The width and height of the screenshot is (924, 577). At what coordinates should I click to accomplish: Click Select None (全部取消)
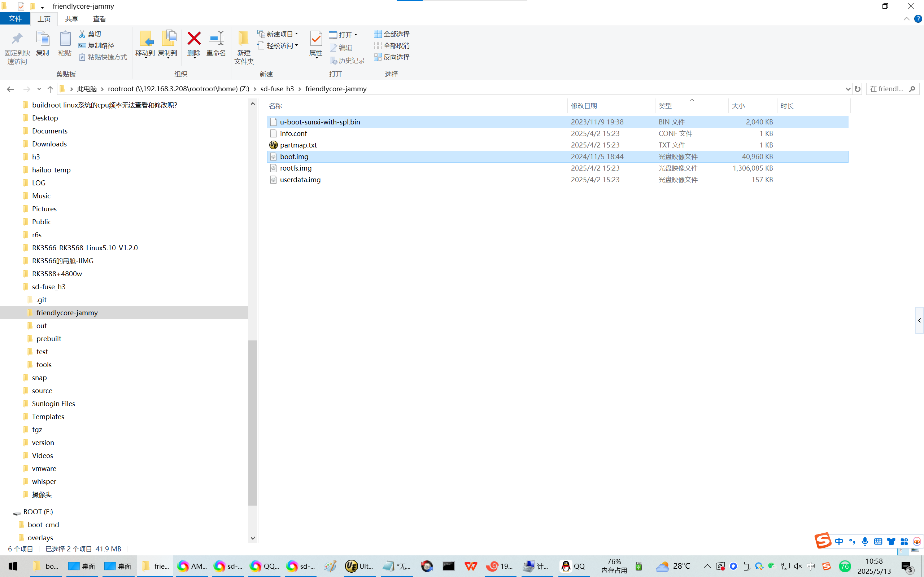pos(392,45)
